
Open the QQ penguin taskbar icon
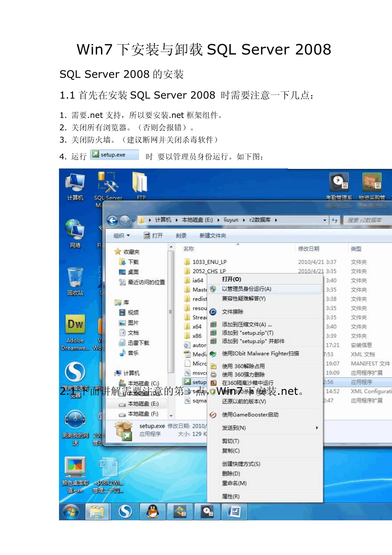click(153, 512)
